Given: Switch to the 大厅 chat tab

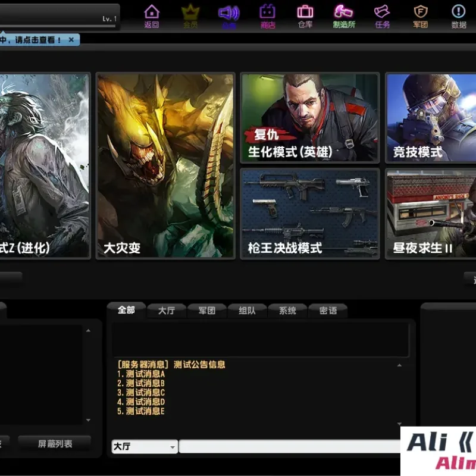Looking at the screenshot, I should pyautogui.click(x=167, y=311).
